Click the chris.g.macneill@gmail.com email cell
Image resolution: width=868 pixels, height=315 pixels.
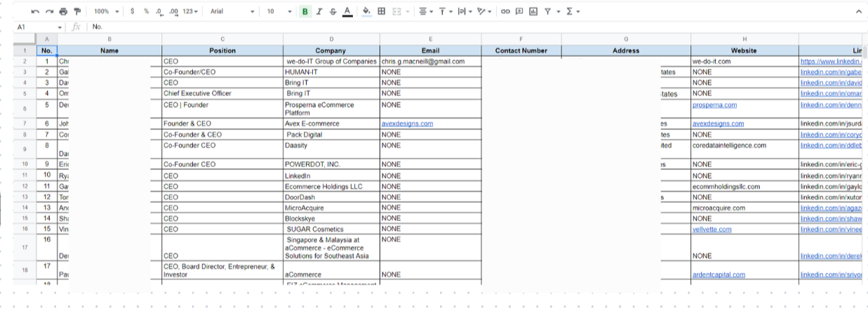pyautogui.click(x=430, y=61)
